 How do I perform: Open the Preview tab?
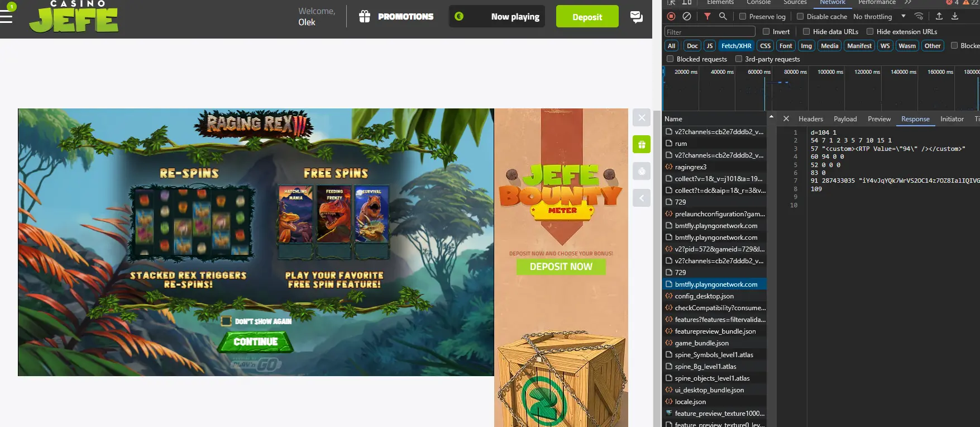pyautogui.click(x=879, y=118)
